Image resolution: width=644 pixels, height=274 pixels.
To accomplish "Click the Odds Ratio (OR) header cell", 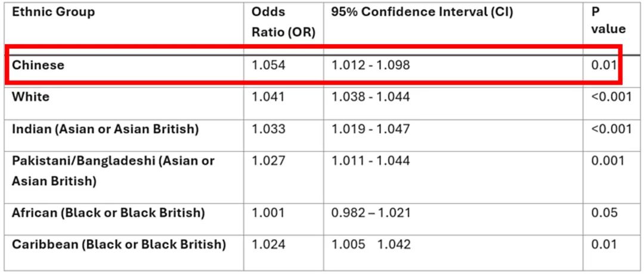I will click(x=283, y=22).
